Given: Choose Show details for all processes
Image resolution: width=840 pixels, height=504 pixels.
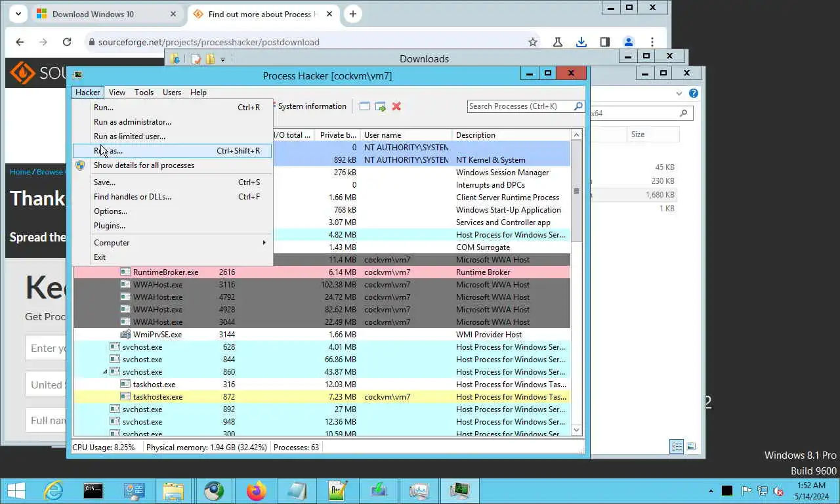Looking at the screenshot, I should (172, 165).
